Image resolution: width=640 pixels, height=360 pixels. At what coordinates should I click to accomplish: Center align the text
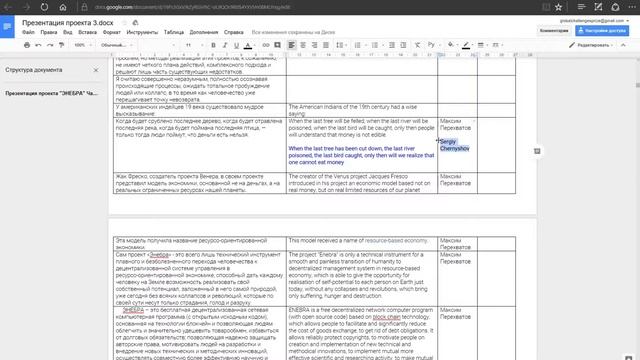click(303, 45)
